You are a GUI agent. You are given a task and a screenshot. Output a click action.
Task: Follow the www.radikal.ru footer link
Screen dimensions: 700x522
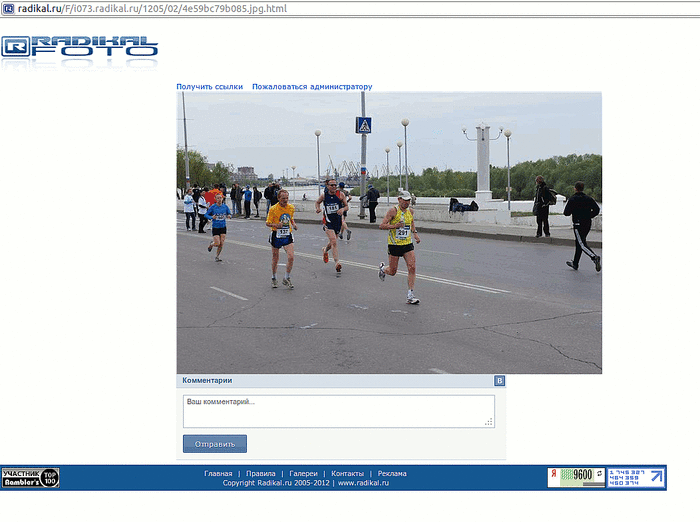pyautogui.click(x=363, y=483)
